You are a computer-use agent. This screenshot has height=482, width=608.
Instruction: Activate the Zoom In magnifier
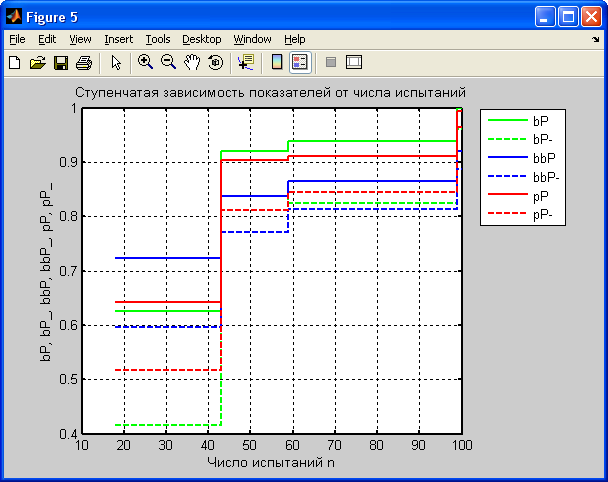coord(145,62)
